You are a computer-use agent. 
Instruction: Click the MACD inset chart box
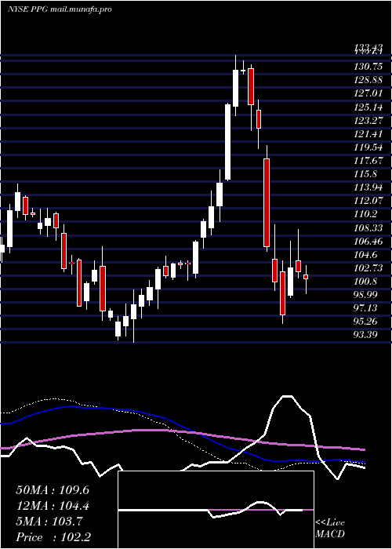point(216,510)
